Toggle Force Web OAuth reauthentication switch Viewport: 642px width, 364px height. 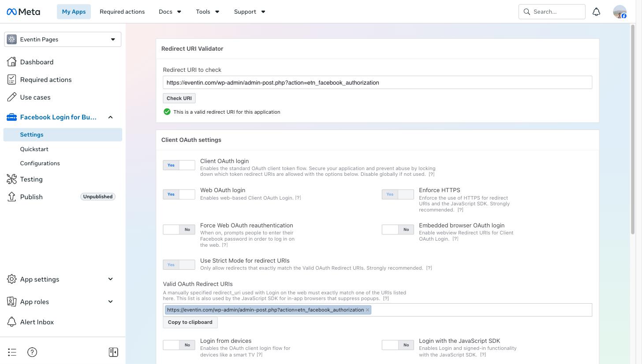(x=179, y=230)
